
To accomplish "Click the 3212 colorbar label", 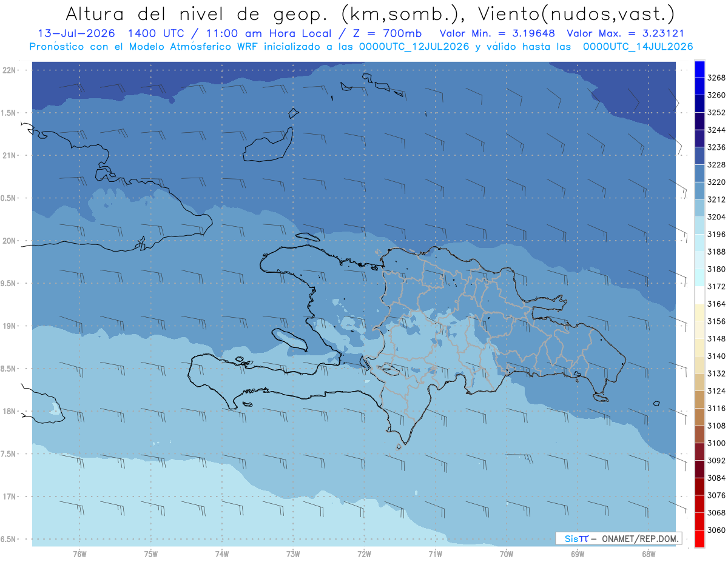I will click(x=716, y=199).
